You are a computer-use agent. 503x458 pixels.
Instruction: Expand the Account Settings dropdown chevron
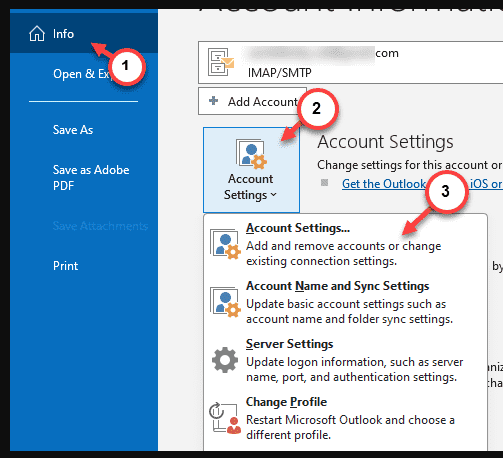(x=274, y=195)
